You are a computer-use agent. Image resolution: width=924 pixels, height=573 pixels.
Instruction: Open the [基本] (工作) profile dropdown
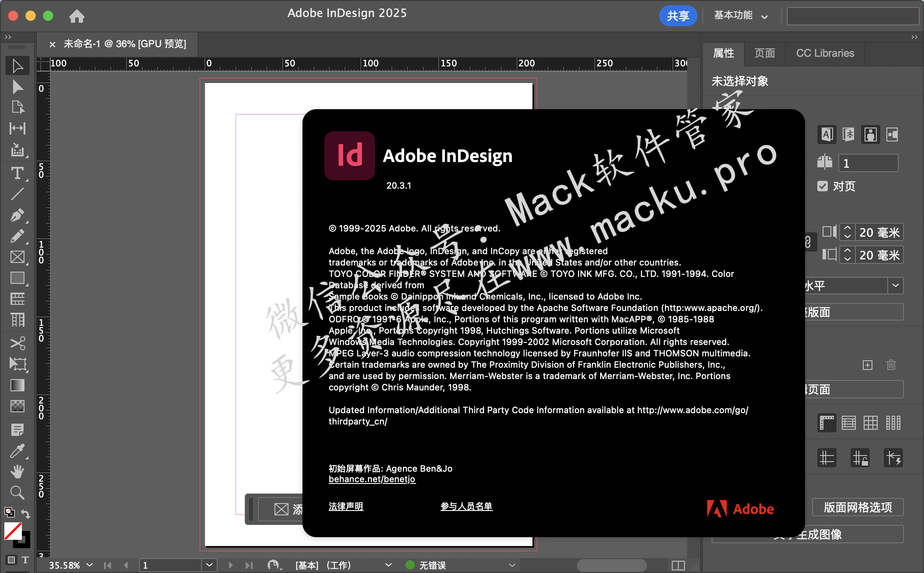[388, 565]
